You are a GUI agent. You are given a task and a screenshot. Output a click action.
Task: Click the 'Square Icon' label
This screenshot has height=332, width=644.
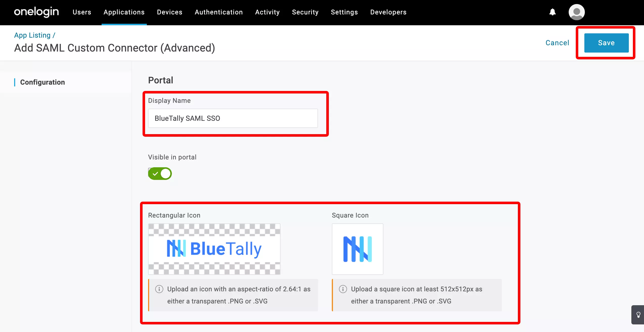point(350,215)
